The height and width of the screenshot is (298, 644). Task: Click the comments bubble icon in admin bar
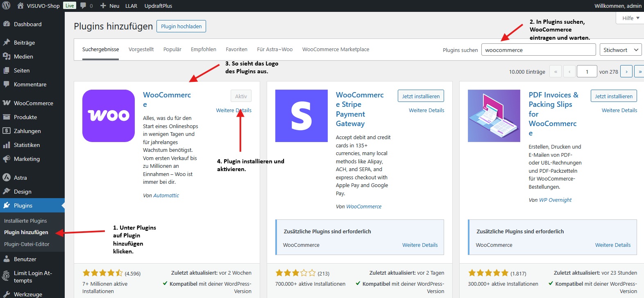tap(84, 6)
